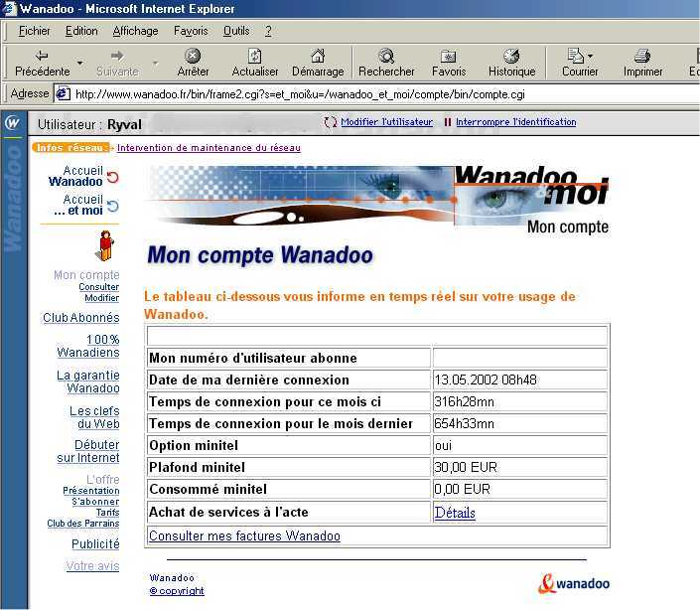Viewport: 700px width, 610px height.
Task: Open the Favoris menu in menu bar
Action: [191, 31]
